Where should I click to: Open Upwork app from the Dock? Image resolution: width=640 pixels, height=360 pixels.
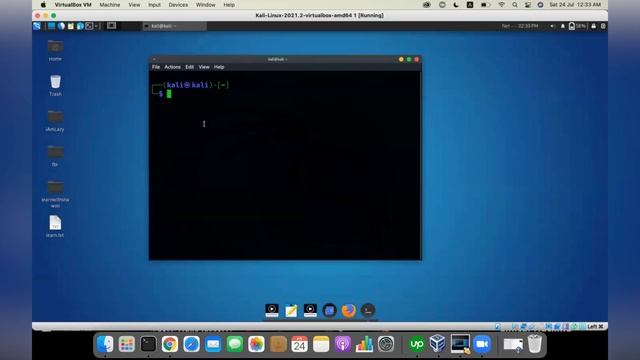417,344
